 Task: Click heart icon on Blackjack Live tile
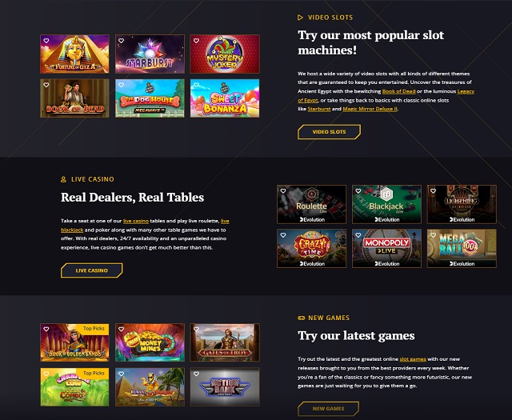point(358,191)
